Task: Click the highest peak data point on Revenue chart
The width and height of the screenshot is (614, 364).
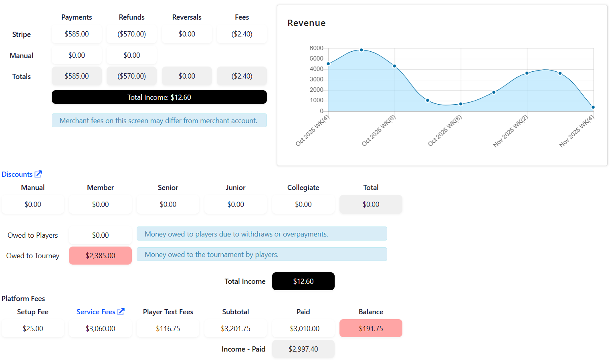Action: coord(362,50)
